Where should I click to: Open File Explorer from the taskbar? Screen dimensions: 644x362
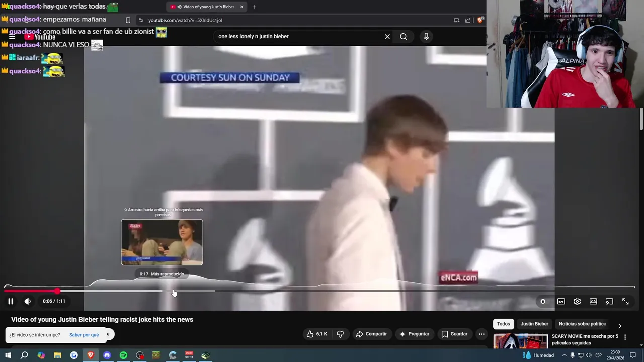tap(57, 355)
